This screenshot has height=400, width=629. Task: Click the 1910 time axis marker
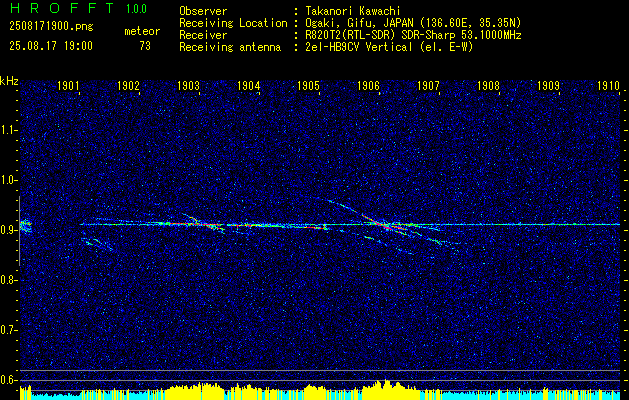pos(609,85)
